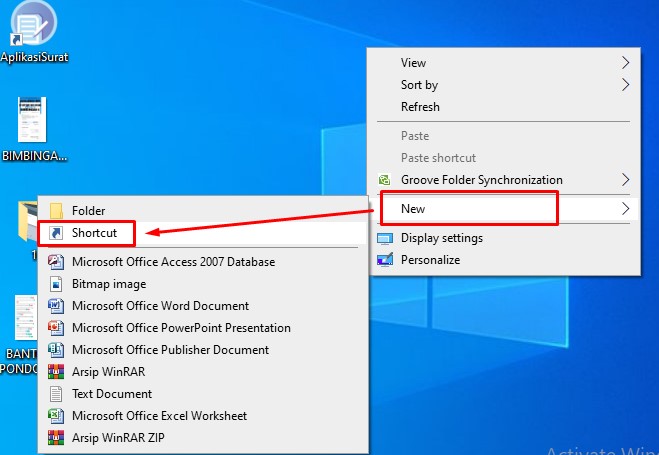Create Microsoft Office Publisher Document
Screen dimensions: 659x455
pos(203,350)
